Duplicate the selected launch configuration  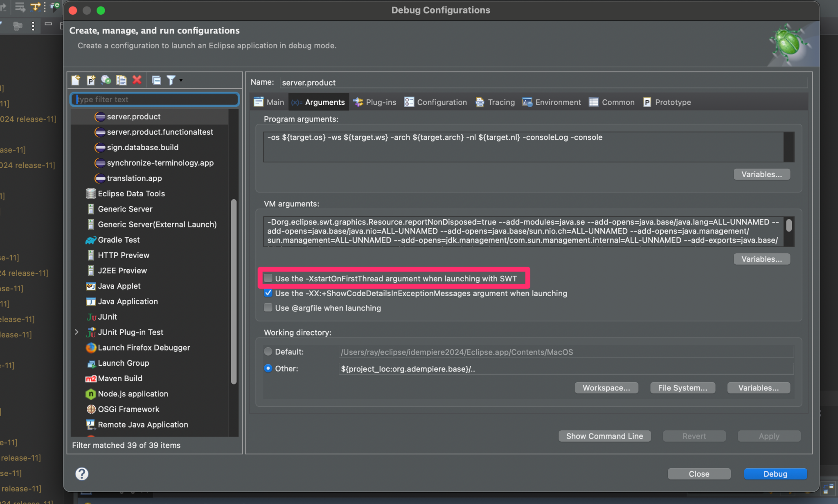pyautogui.click(x=121, y=80)
